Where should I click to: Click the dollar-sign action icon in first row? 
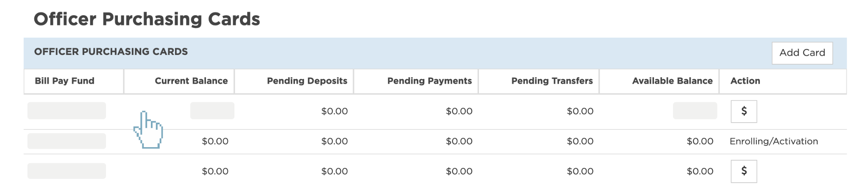(744, 111)
